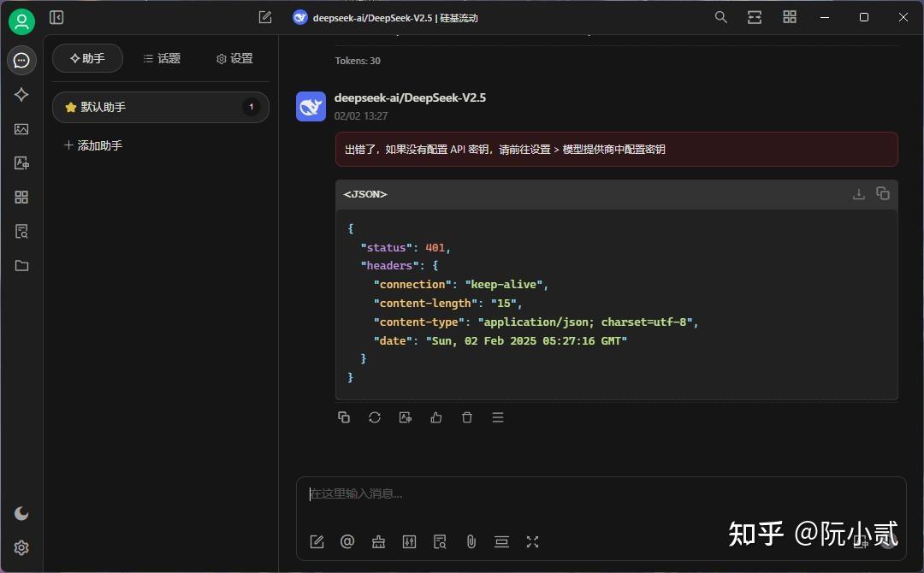924x573 pixels.
Task: Open the translate sidebar icon
Action: tap(21, 163)
